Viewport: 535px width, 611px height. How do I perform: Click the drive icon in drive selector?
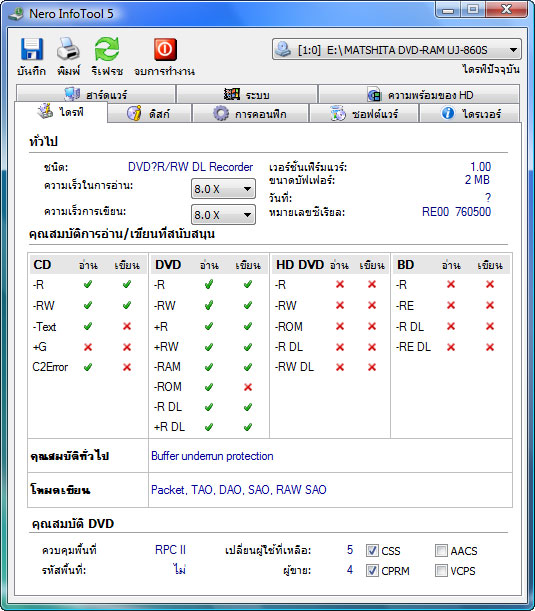(x=283, y=49)
